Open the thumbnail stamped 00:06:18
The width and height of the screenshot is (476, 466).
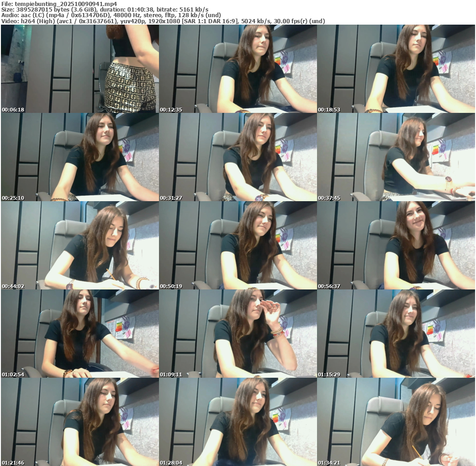tap(80, 69)
